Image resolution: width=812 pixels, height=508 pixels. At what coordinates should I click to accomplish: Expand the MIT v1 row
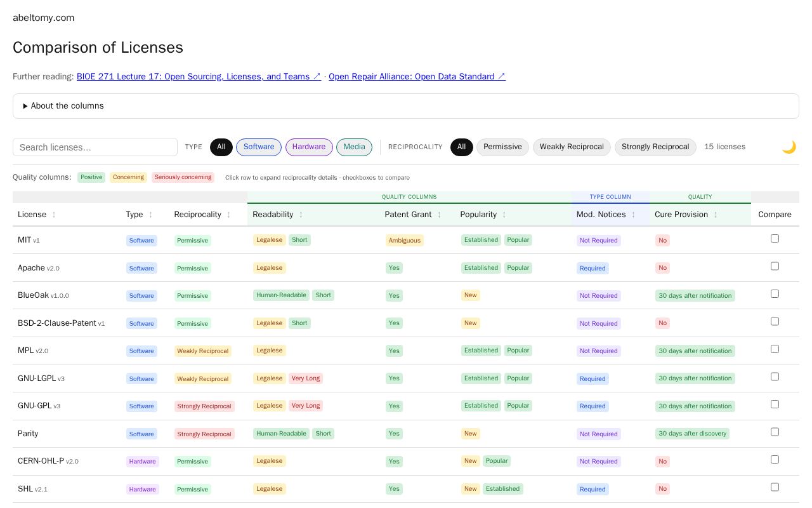point(406,240)
